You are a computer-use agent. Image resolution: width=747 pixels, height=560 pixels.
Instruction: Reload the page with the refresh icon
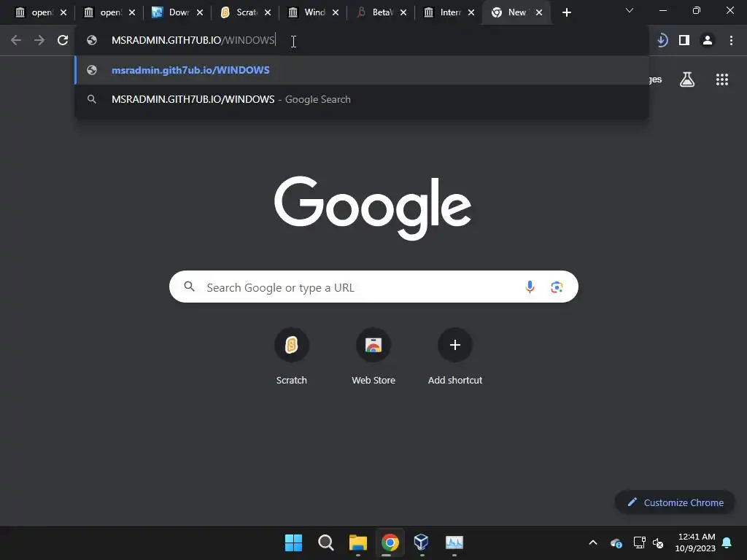pyautogui.click(x=63, y=41)
